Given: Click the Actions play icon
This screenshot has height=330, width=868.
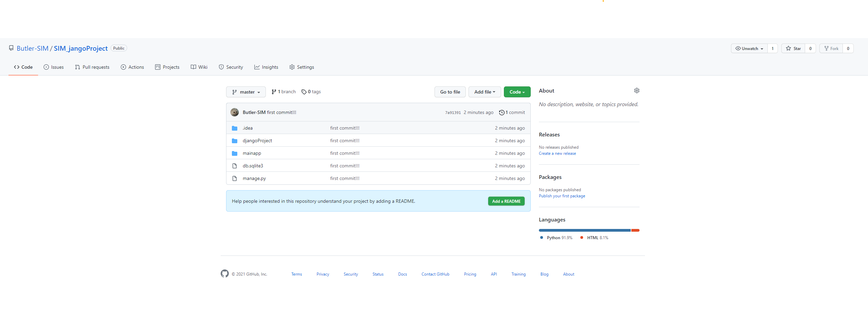Looking at the screenshot, I should (123, 67).
